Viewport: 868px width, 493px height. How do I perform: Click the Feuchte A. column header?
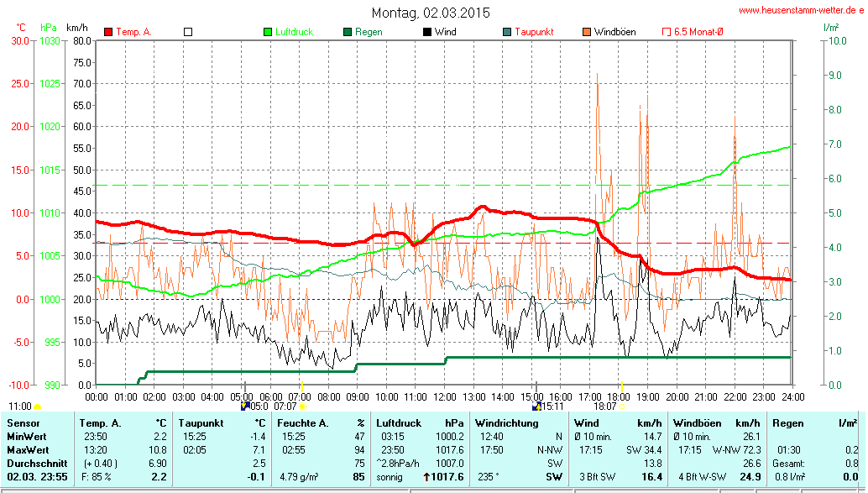click(301, 423)
